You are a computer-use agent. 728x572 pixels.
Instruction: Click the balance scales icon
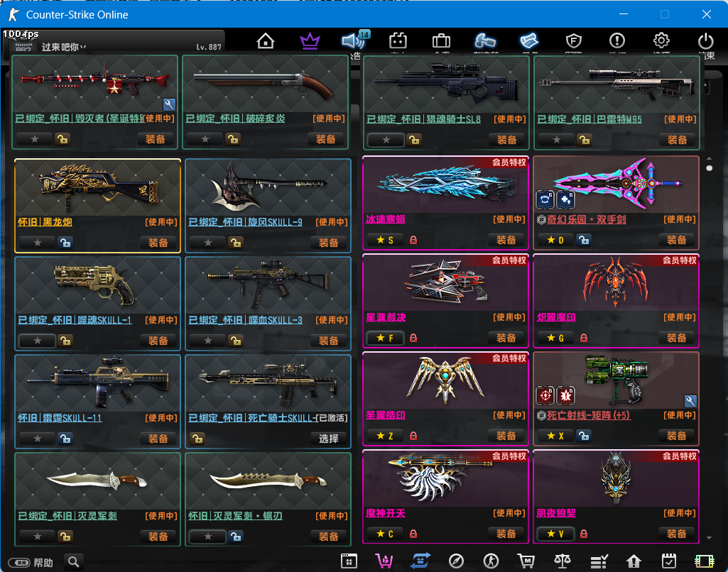coord(563,561)
